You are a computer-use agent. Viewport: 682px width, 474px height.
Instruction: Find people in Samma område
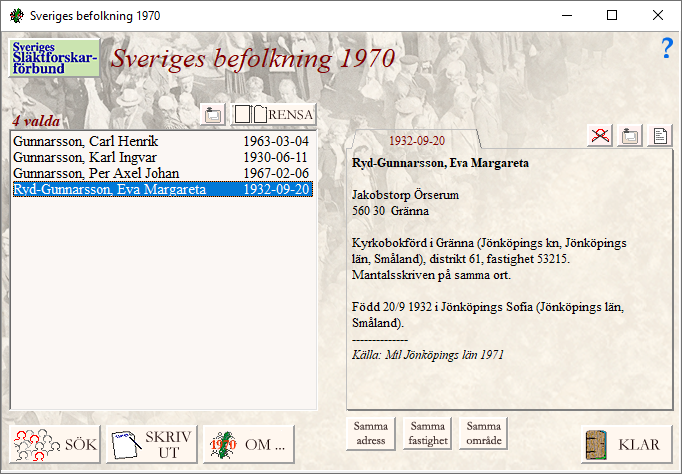484,433
